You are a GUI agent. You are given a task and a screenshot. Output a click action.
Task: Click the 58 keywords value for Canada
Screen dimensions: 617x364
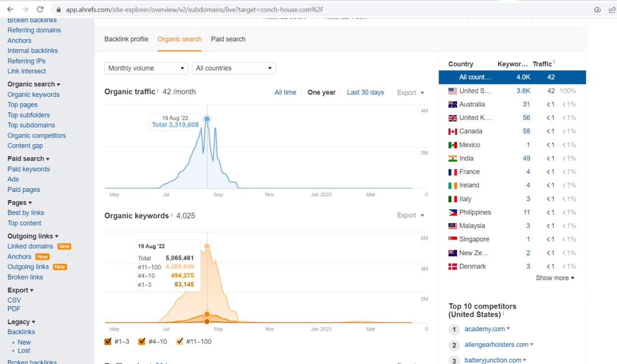pyautogui.click(x=526, y=131)
